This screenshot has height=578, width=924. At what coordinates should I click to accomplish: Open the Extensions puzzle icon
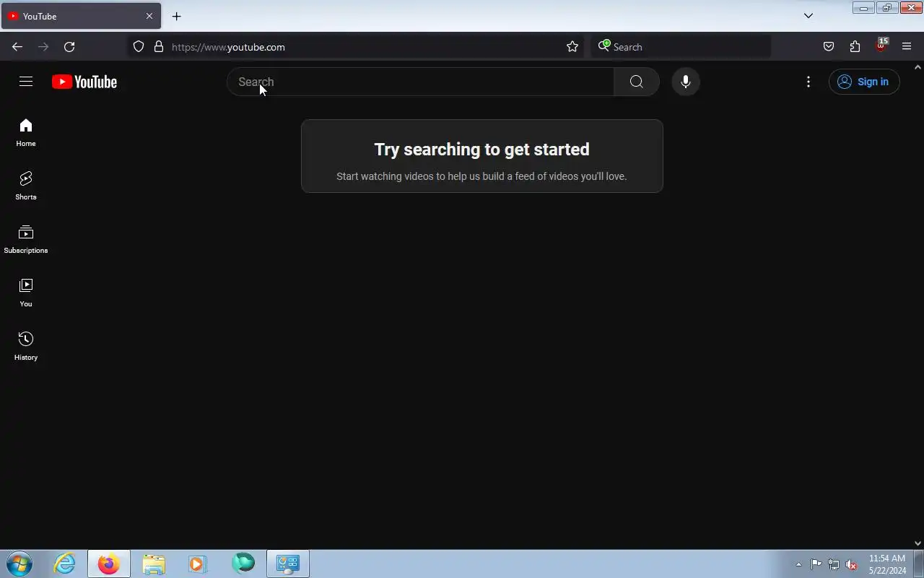click(855, 47)
